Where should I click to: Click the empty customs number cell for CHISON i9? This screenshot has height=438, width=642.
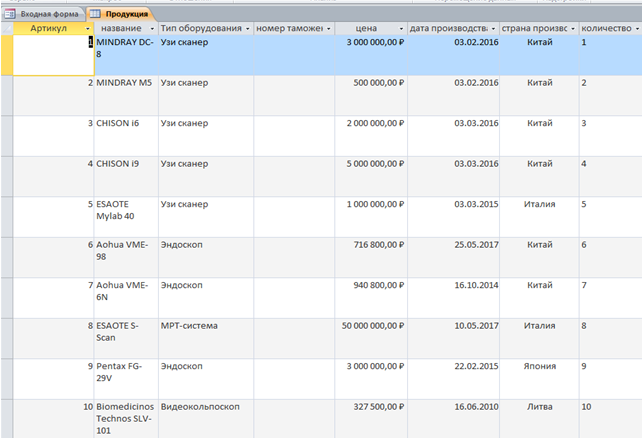[294, 176]
